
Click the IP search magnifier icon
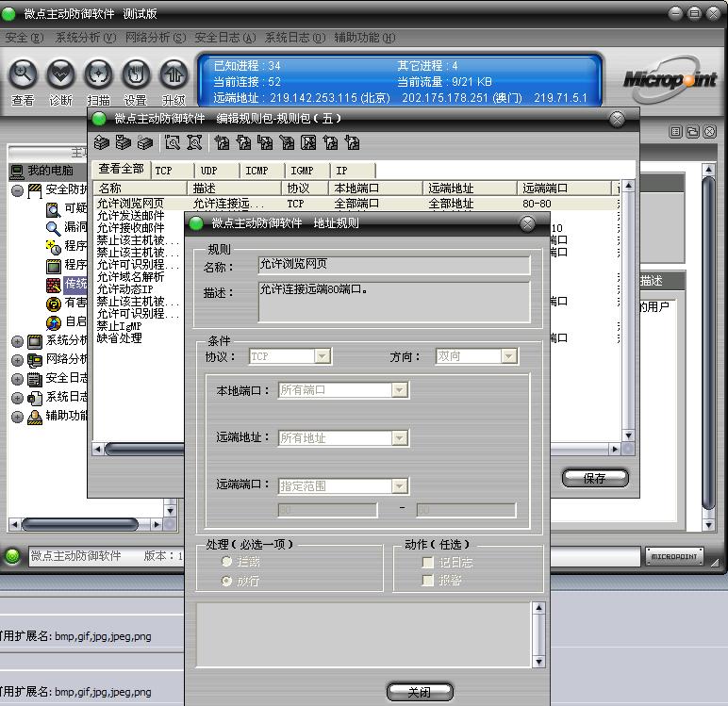coord(173,142)
